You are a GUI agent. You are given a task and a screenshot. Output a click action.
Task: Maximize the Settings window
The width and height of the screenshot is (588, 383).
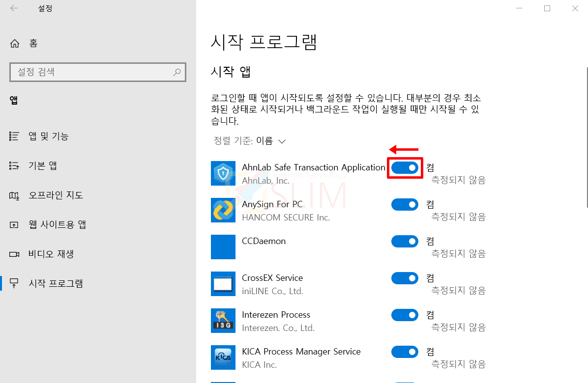547,8
